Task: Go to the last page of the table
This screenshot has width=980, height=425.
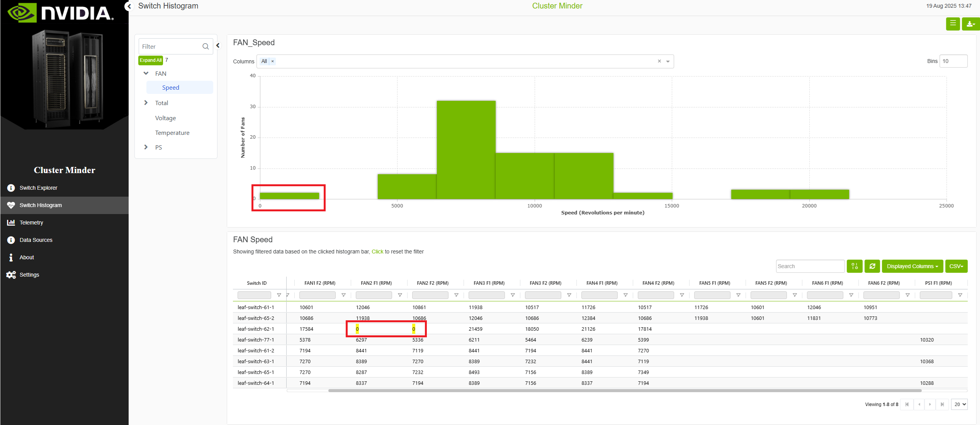Action: click(942, 405)
